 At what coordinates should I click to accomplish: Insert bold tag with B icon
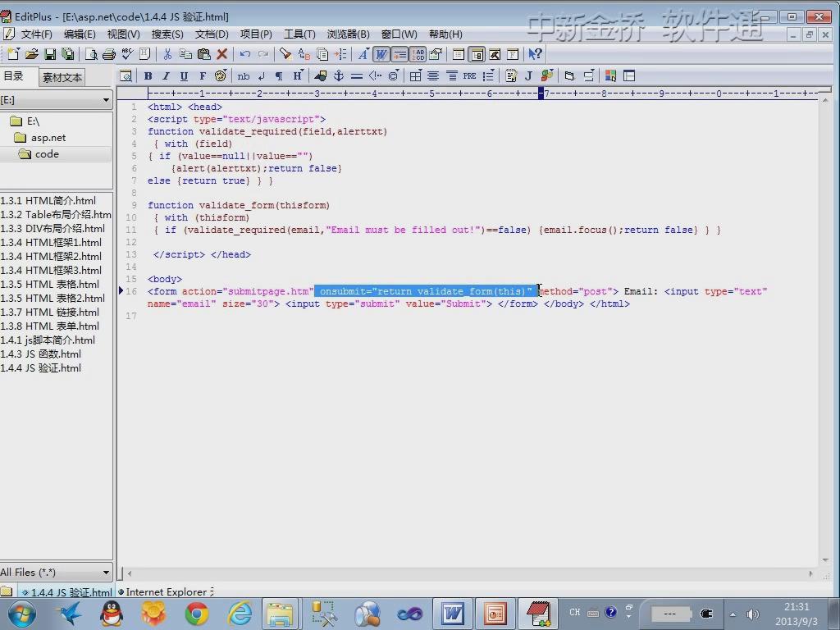tap(148, 76)
